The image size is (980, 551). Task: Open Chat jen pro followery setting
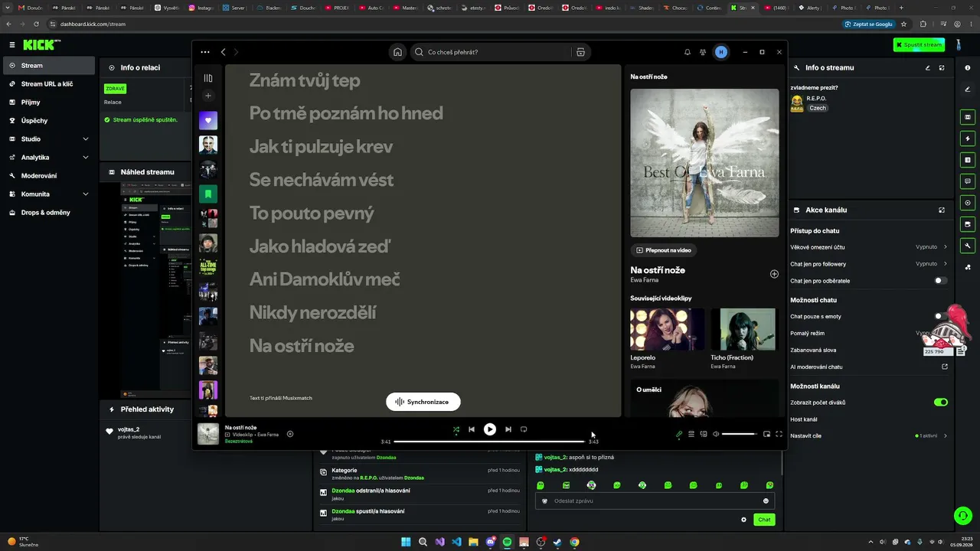coord(869,264)
